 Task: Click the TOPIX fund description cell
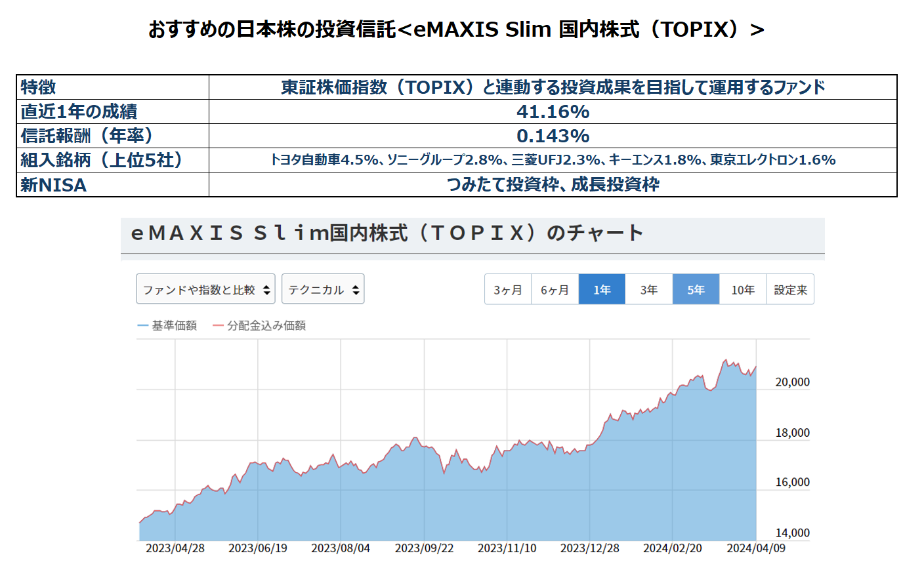553,87
